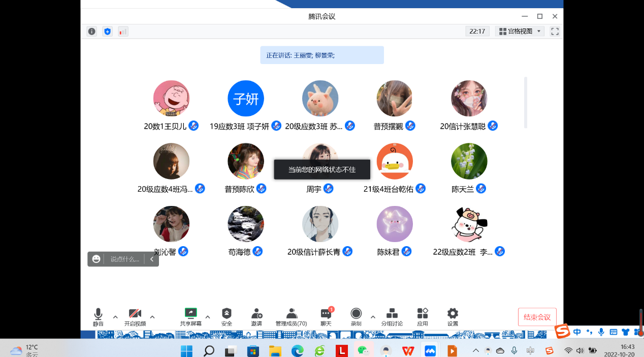Click the End Meeting (结束会议) button
Viewport: 644px width, 357px height.
[537, 317]
